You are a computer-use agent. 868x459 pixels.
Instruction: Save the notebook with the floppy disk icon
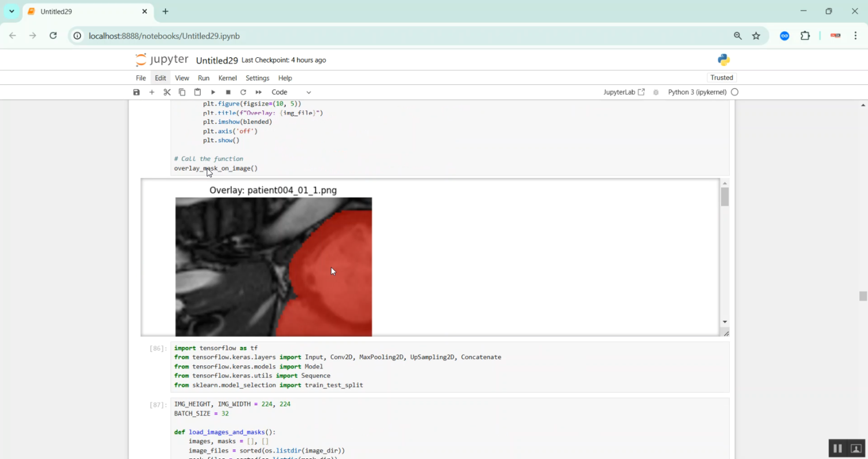[137, 92]
